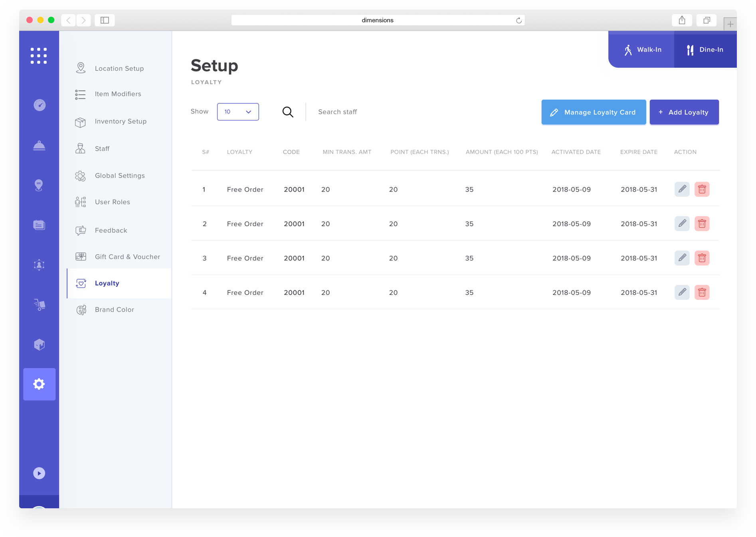The height and width of the screenshot is (537, 756).
Task: Click the Manage Loyalty Card button
Action: click(594, 112)
